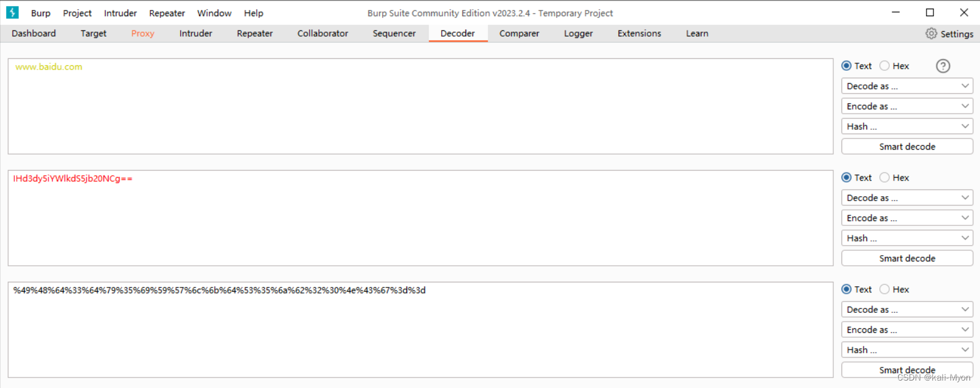Click into IHd3dy5iYWlkdS5jb20NCg== text field
980x388 pixels.
click(420, 218)
